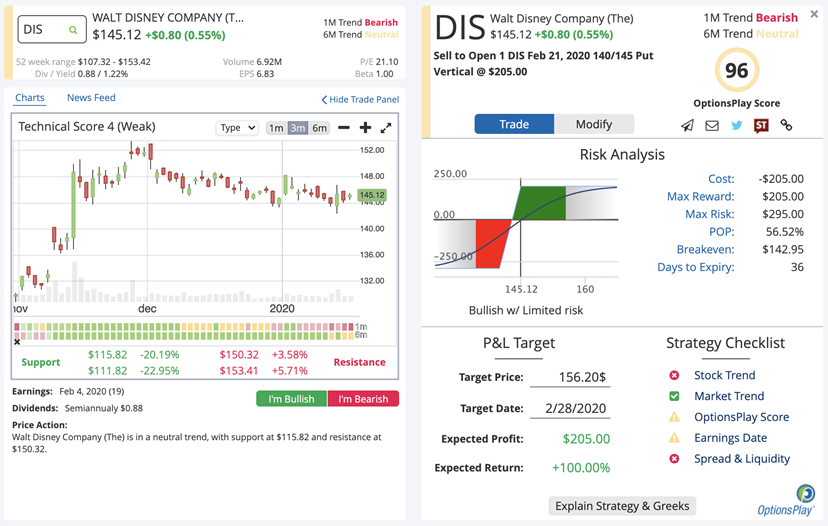
Task: Hide the Trade Panel
Action: [360, 99]
